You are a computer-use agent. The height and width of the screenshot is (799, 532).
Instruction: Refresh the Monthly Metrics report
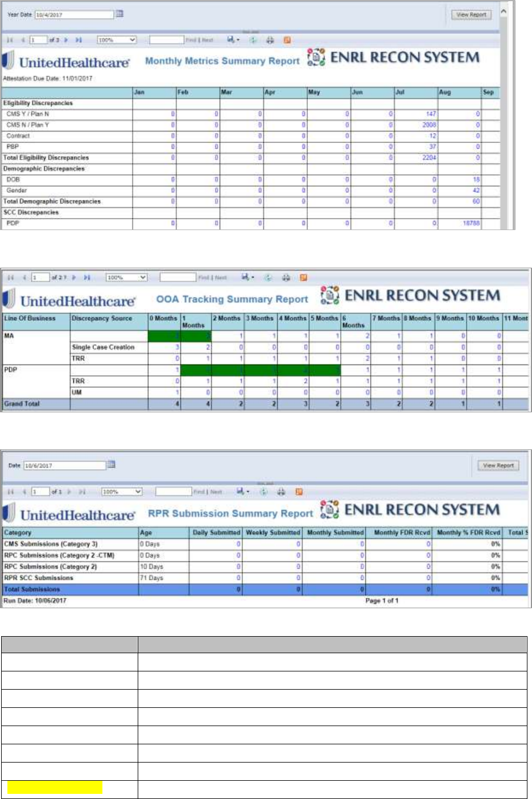coord(253,40)
